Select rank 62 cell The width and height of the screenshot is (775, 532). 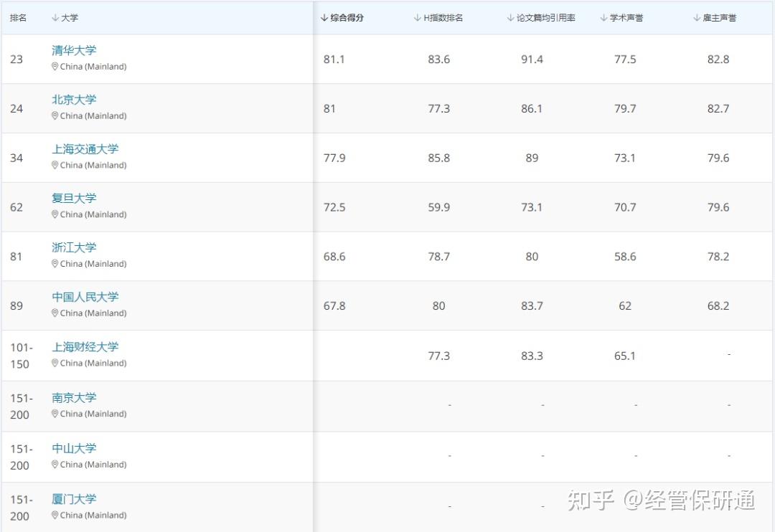[17, 207]
